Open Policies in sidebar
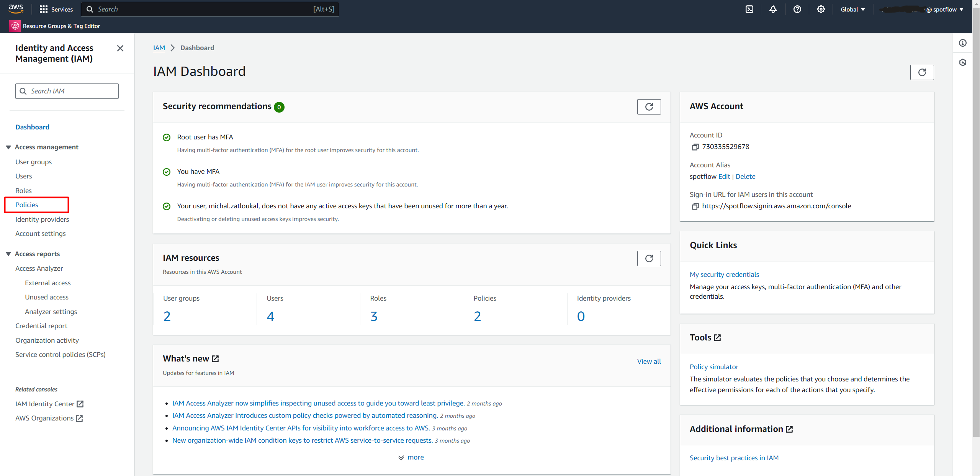 click(x=27, y=205)
